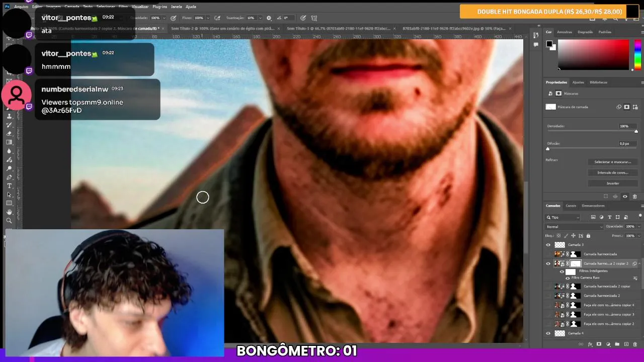Click the hue spectrum slider

[x=637, y=54]
